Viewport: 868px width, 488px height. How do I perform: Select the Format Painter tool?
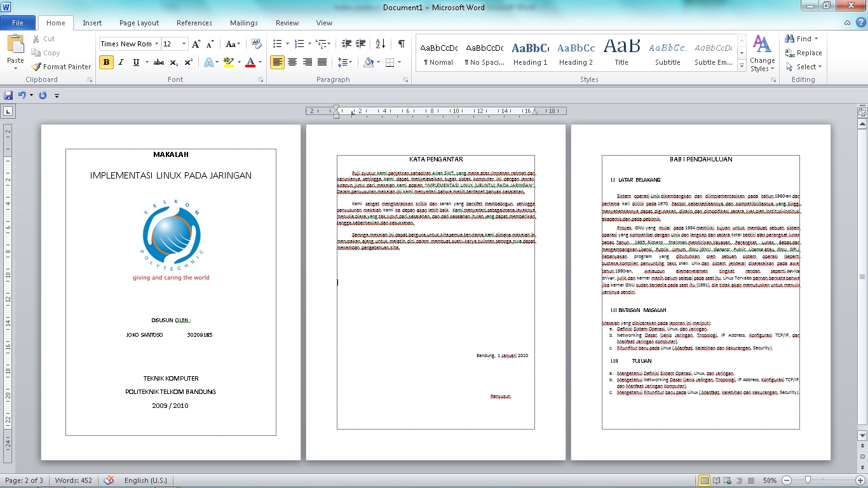click(x=61, y=66)
